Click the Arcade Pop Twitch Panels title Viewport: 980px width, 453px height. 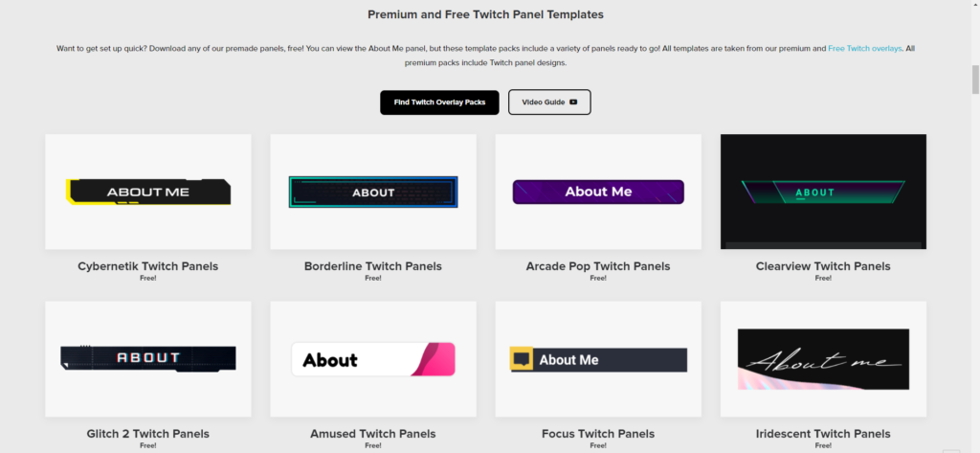[x=598, y=266]
